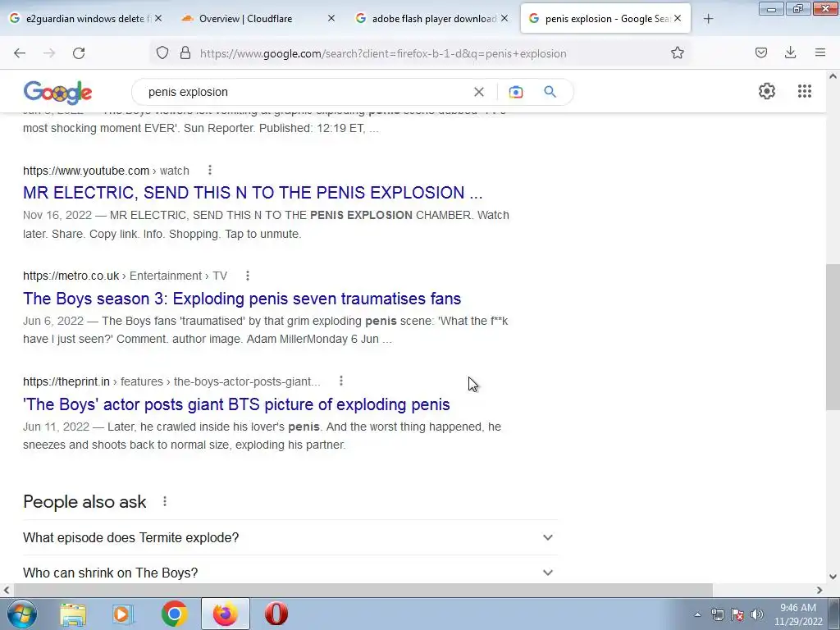Image resolution: width=840 pixels, height=630 pixels.
Task: Open a new browser tab
Action: [x=708, y=19]
